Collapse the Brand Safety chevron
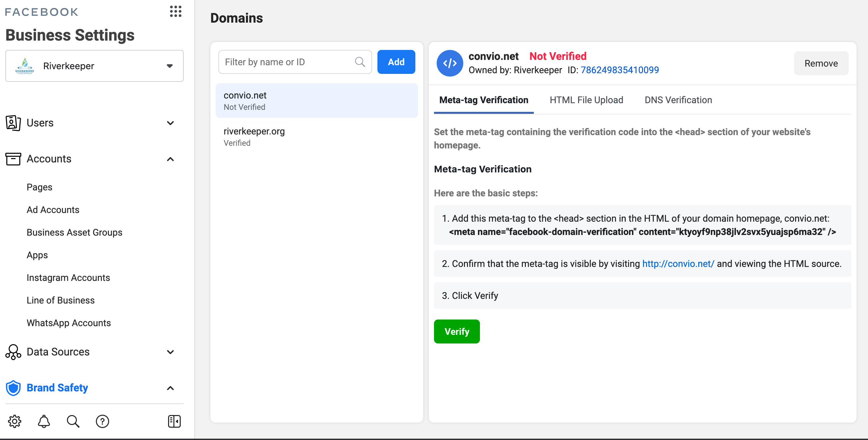The height and width of the screenshot is (440, 868). tap(170, 388)
